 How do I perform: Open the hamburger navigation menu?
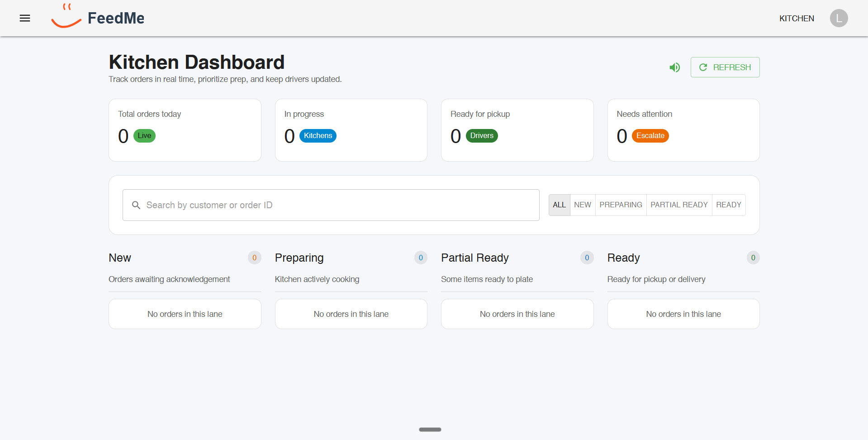(25, 18)
